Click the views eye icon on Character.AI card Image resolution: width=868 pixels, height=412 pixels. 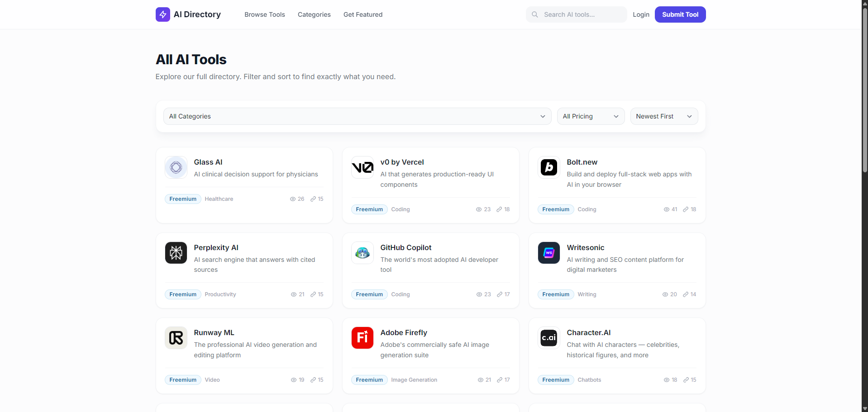point(667,380)
